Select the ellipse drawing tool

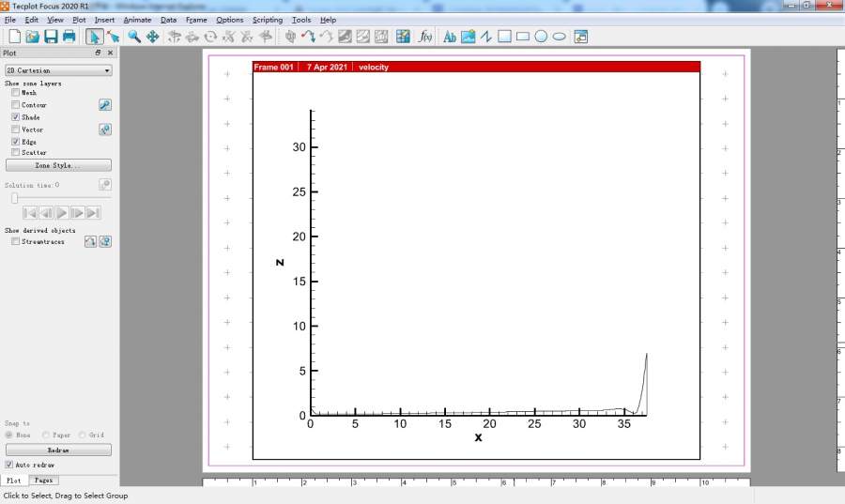click(x=559, y=37)
